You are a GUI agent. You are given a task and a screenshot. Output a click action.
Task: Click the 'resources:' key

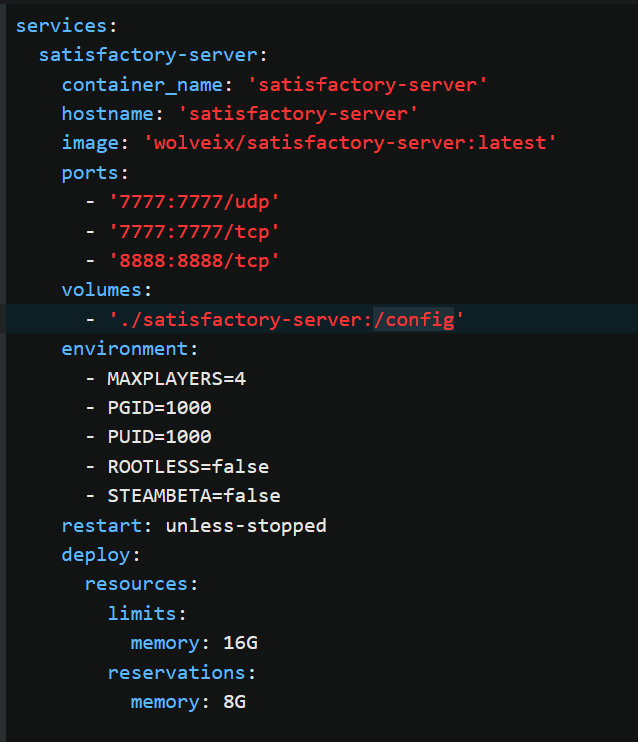[x=141, y=584]
